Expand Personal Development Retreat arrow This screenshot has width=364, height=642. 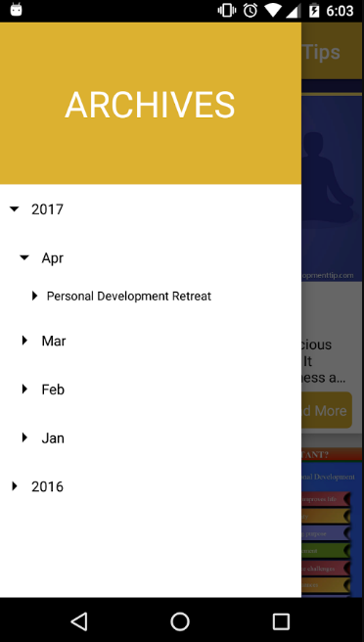point(35,296)
